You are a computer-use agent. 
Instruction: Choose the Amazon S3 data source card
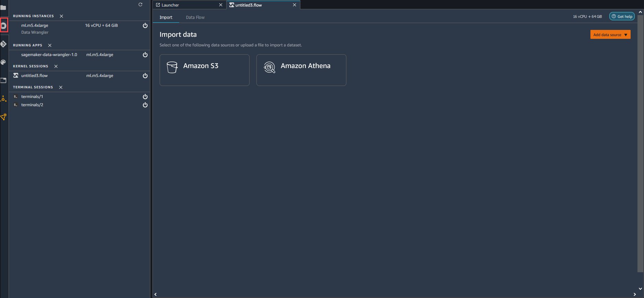205,70
